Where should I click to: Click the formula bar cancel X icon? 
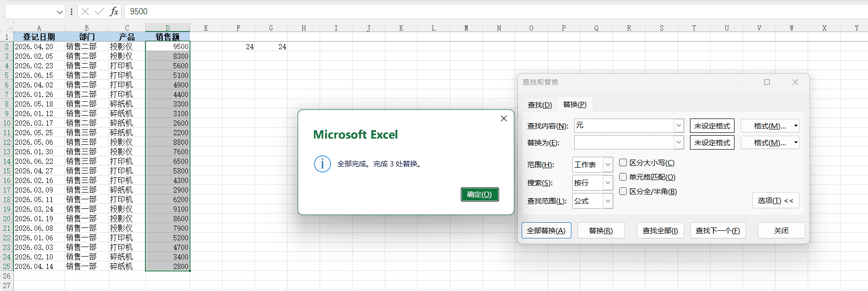(x=85, y=11)
